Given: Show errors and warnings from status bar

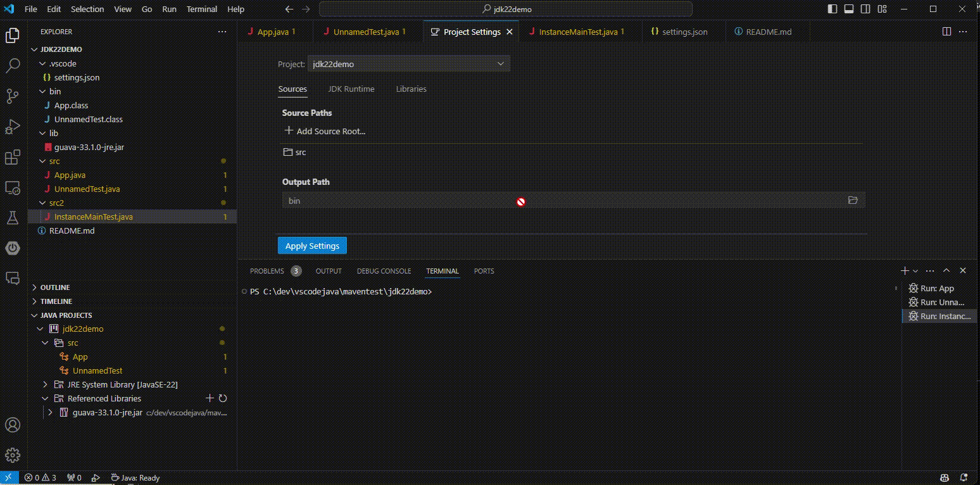Looking at the screenshot, I should (41, 478).
